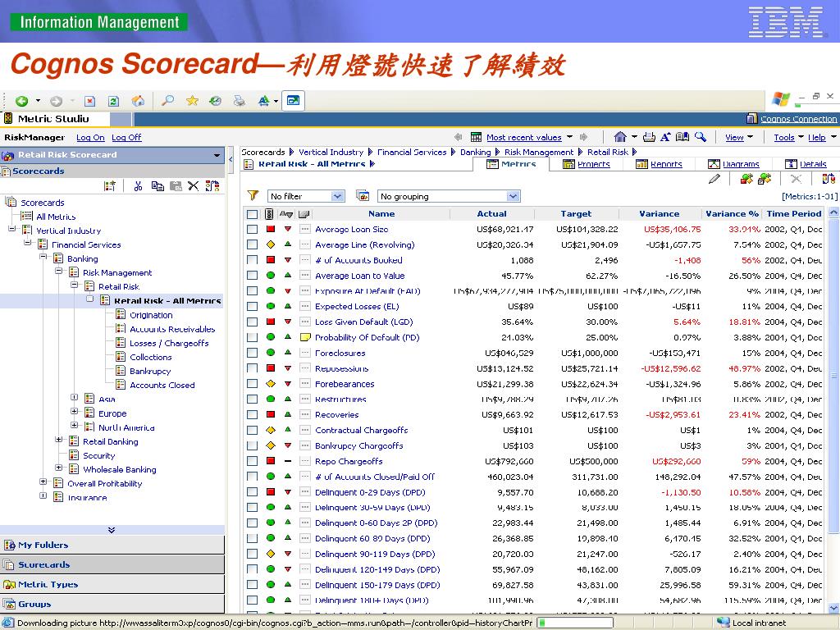The image size is (840, 630).
Task: Open the Cognos Connection link
Action: (x=798, y=119)
